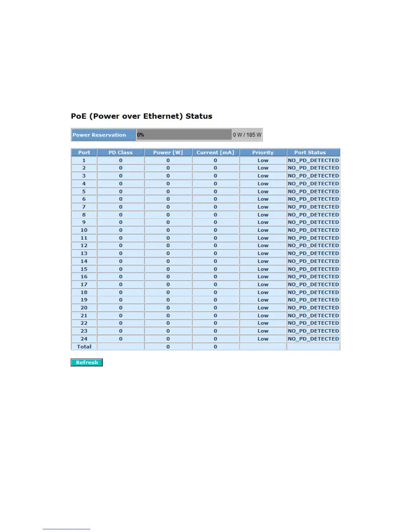
Task: Select port number 23 cell
Action: (84, 331)
